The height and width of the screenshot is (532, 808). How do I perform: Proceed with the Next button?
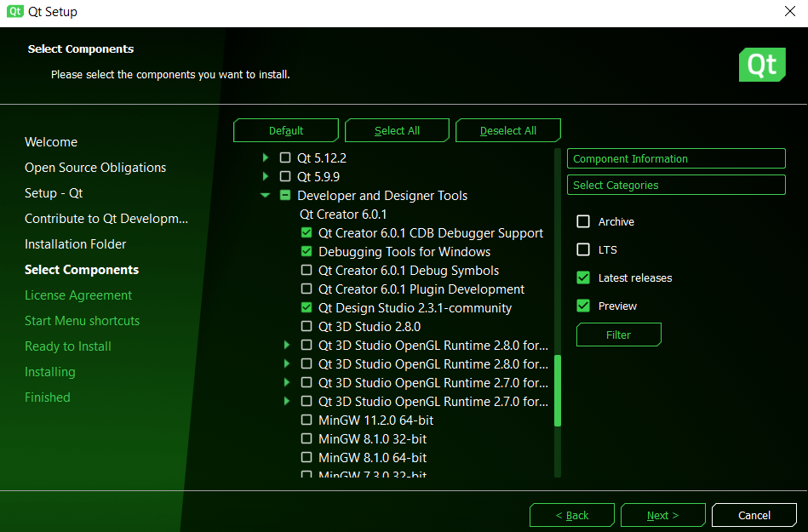coord(662,515)
